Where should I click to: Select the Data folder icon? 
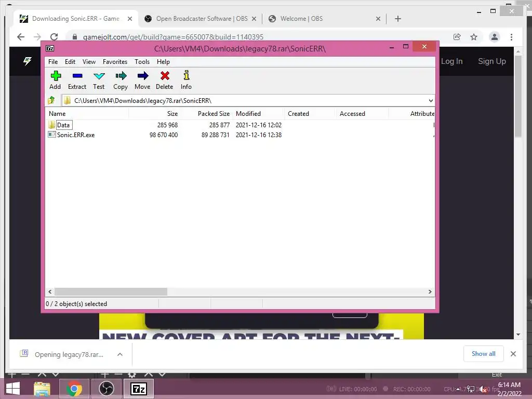pos(51,125)
